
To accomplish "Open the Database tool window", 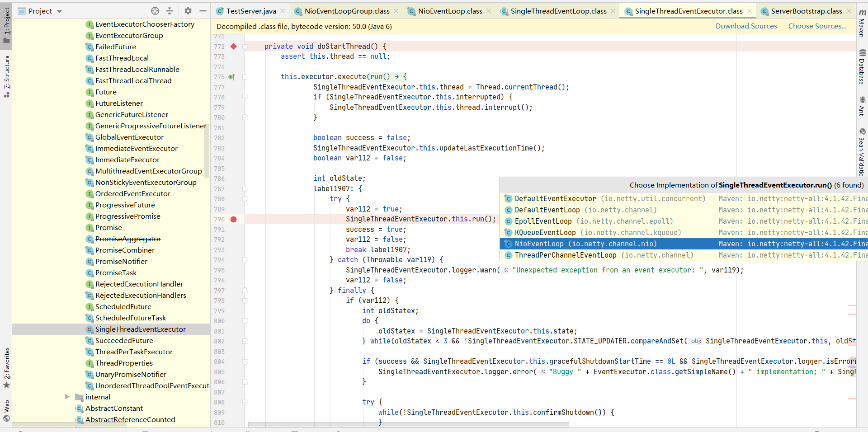I will point(862,66).
